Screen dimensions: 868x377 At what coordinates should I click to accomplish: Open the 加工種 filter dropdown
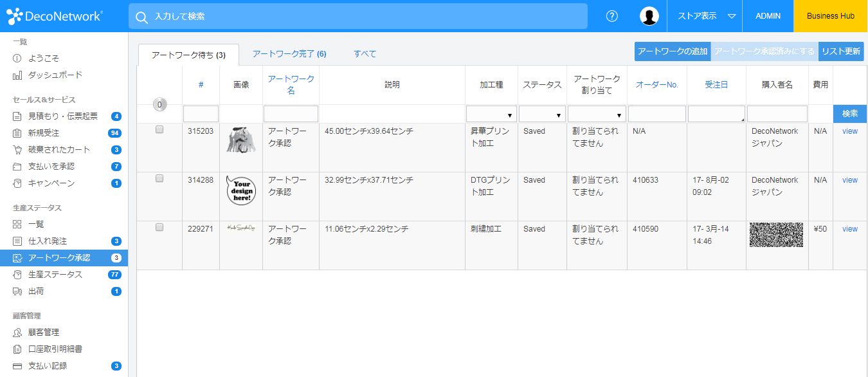pos(491,115)
